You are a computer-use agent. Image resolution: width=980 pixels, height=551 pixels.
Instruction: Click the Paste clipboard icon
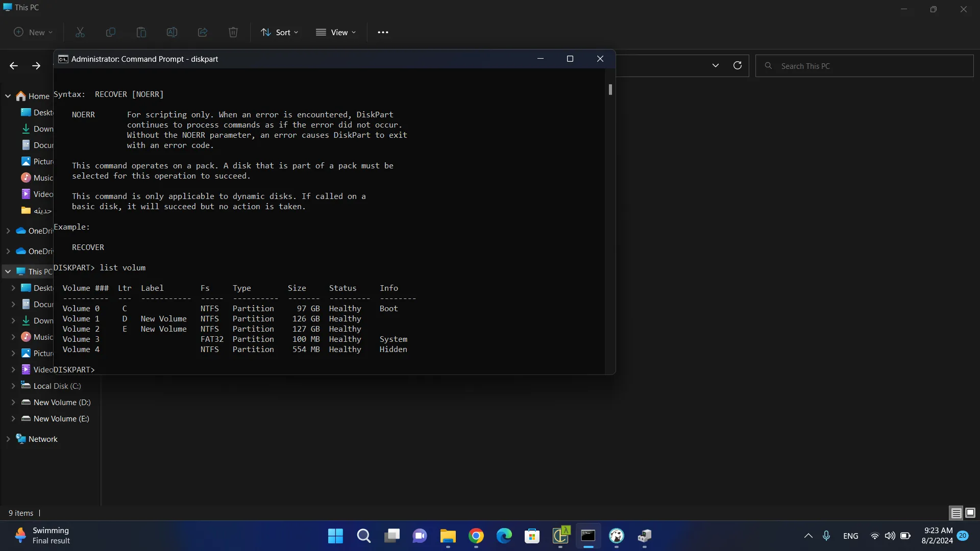click(x=141, y=32)
